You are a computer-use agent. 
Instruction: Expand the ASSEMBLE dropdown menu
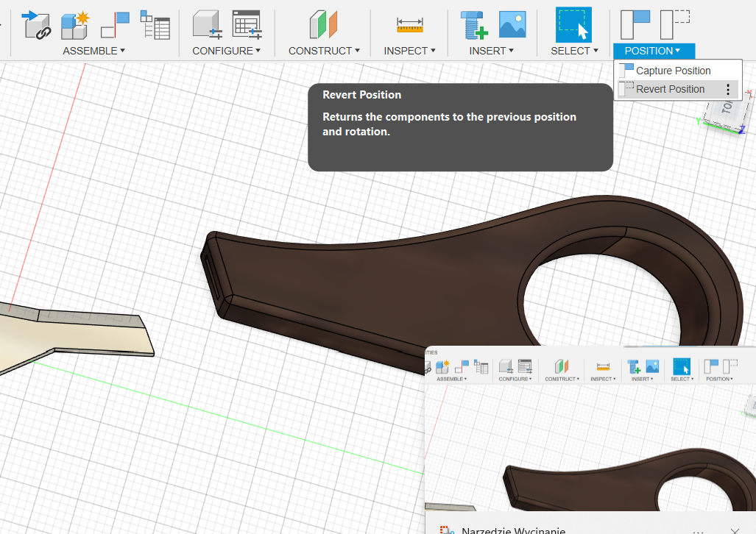(93, 51)
